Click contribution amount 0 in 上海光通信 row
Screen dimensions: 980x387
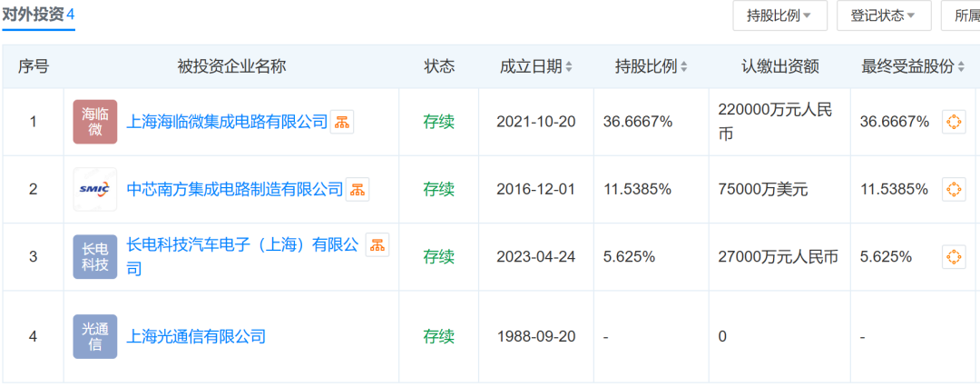click(x=722, y=336)
